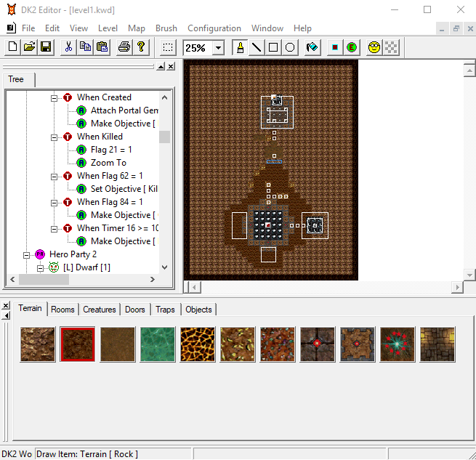Collapse the When Flag 84 = 1 node

54,203
